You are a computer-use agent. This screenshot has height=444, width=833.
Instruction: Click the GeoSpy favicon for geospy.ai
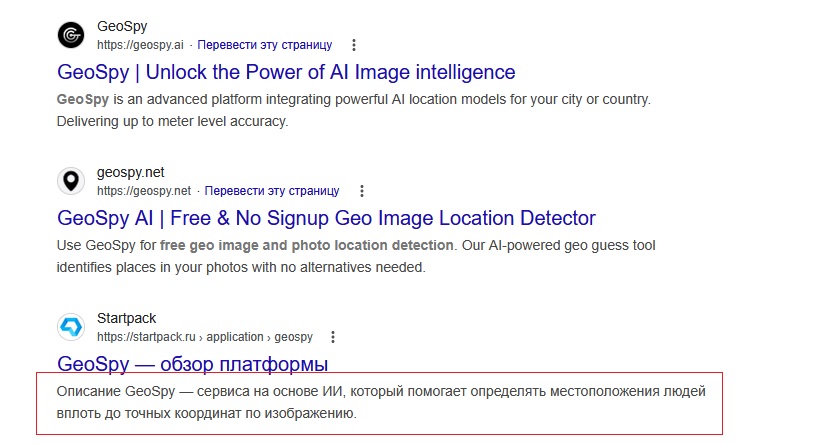(72, 35)
